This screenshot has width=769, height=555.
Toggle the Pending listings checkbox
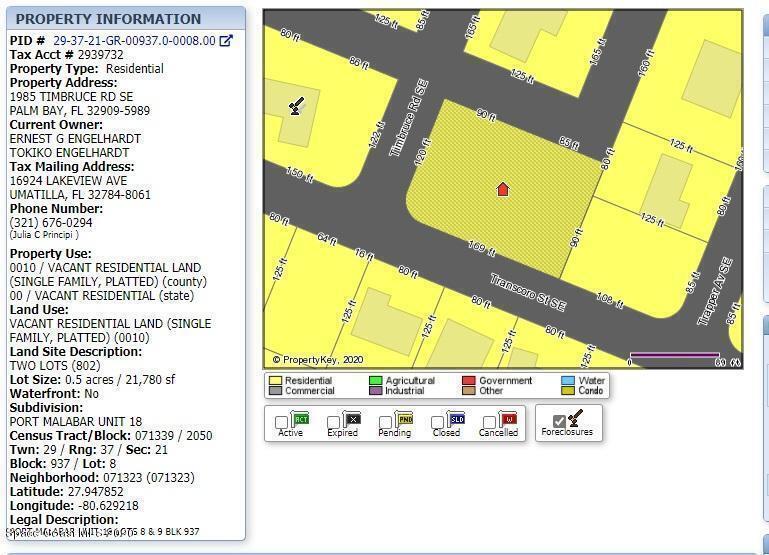(385, 423)
